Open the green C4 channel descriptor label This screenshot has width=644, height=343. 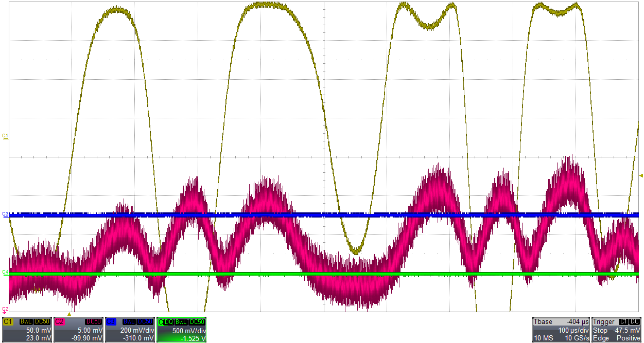coord(160,322)
